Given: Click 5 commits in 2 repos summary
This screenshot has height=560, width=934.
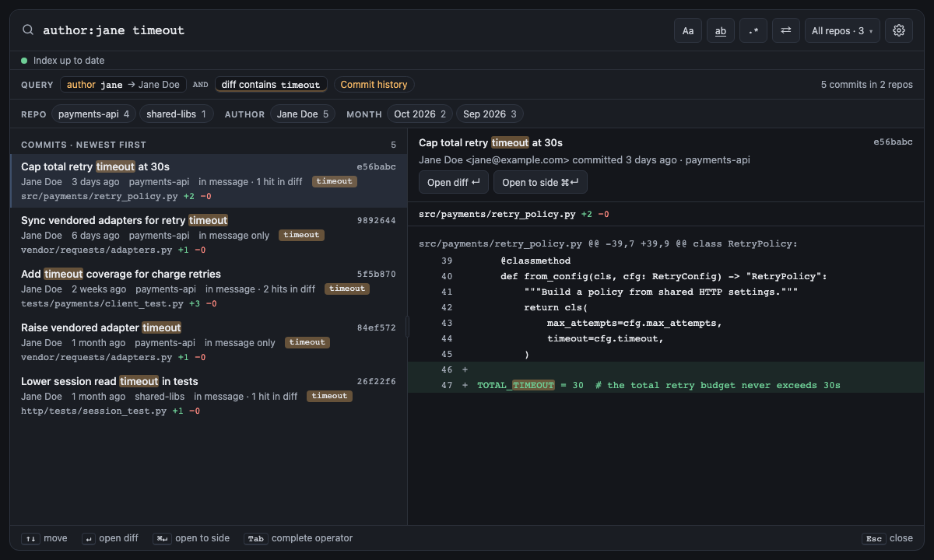Looking at the screenshot, I should pyautogui.click(x=867, y=85).
